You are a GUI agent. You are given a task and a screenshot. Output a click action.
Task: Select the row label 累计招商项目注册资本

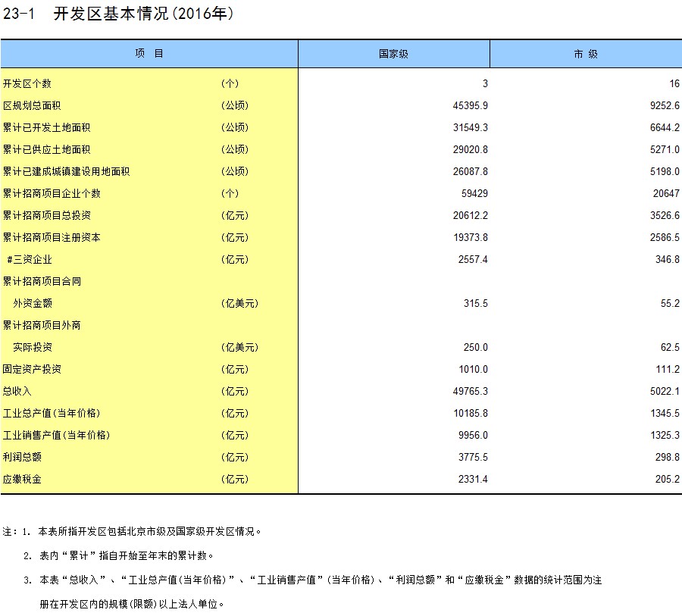click(52, 237)
